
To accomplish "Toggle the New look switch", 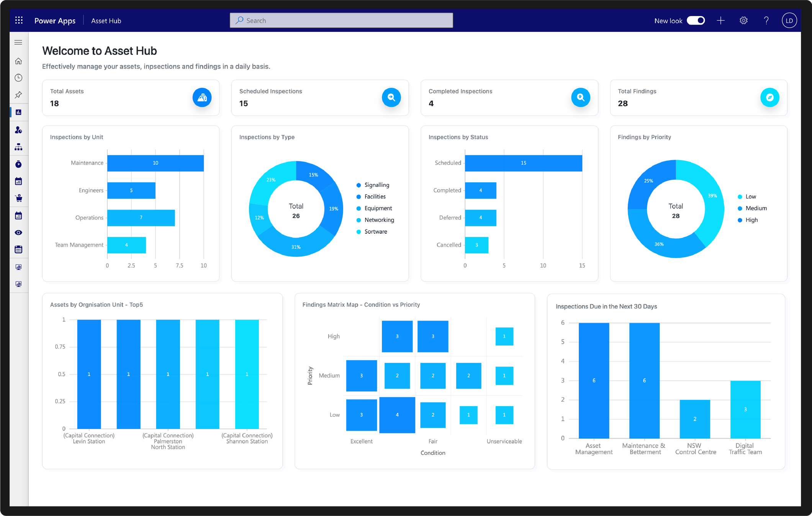I will tap(696, 20).
